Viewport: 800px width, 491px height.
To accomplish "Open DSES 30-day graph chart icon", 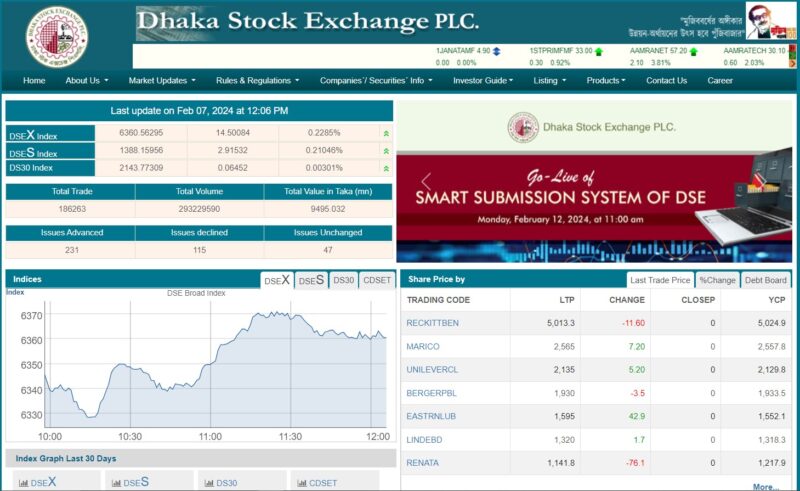I will (116, 483).
